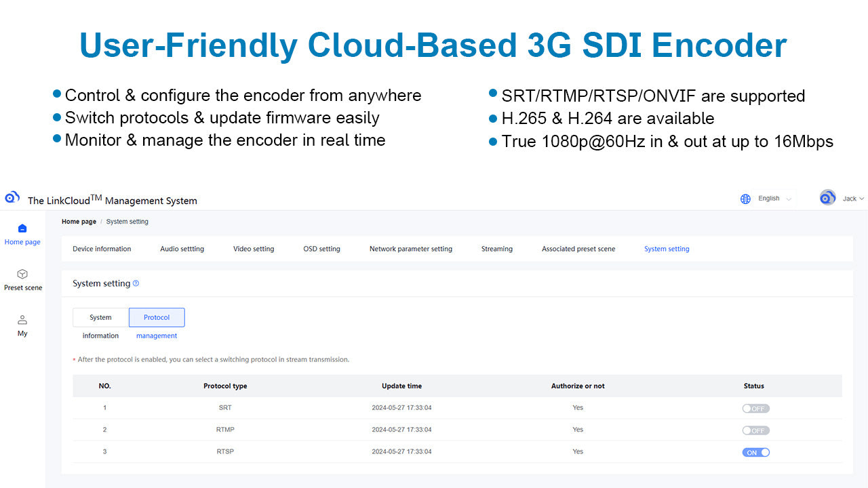Enable the RTMP protocol status toggle
868x488 pixels.
click(755, 430)
